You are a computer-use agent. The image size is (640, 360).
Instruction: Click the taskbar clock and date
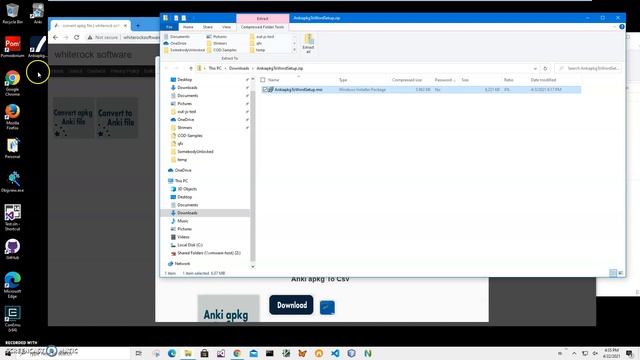[611, 353]
